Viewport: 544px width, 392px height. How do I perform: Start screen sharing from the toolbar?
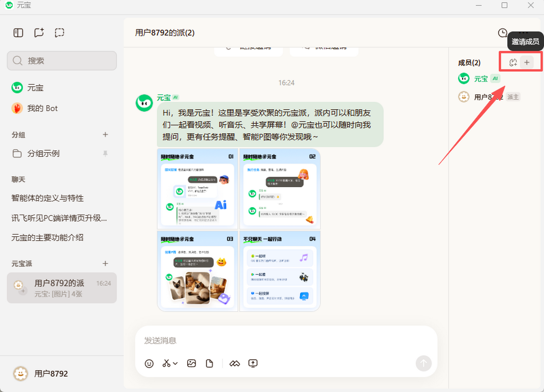click(x=253, y=363)
